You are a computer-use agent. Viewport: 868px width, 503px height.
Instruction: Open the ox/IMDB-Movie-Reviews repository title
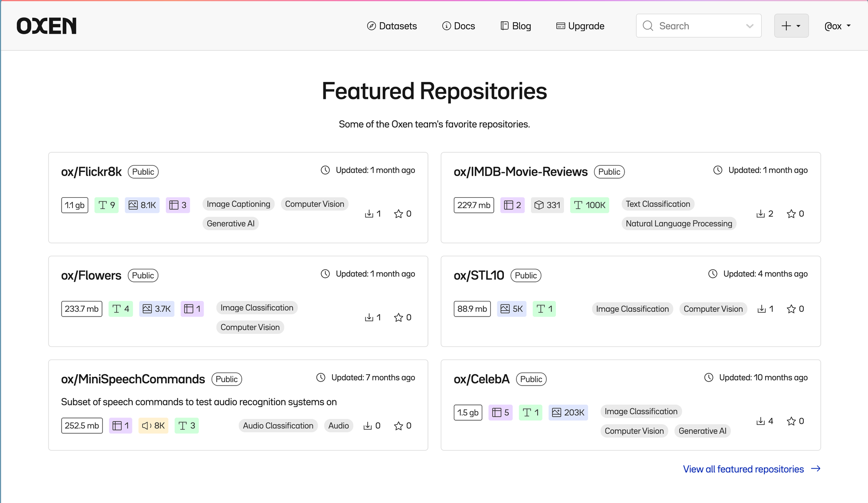tap(520, 172)
